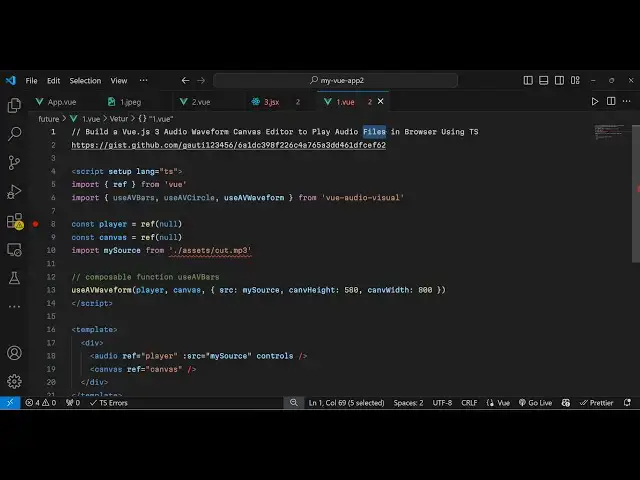Open Copilot status bar icon
Image resolution: width=640 pixels, height=480 pixels.
tap(566, 403)
